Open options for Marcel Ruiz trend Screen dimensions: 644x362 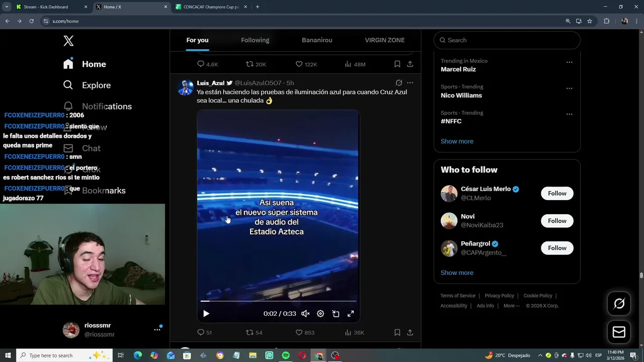(x=569, y=62)
